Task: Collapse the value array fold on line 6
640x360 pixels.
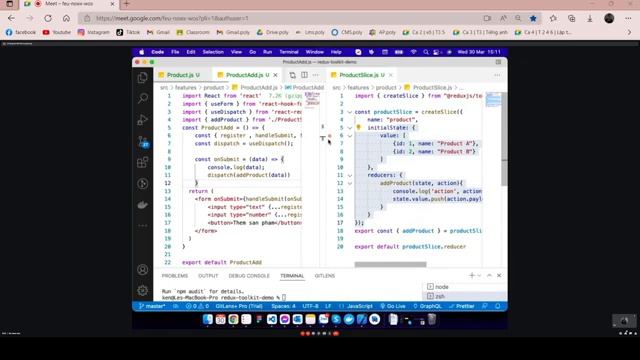Action: point(350,136)
